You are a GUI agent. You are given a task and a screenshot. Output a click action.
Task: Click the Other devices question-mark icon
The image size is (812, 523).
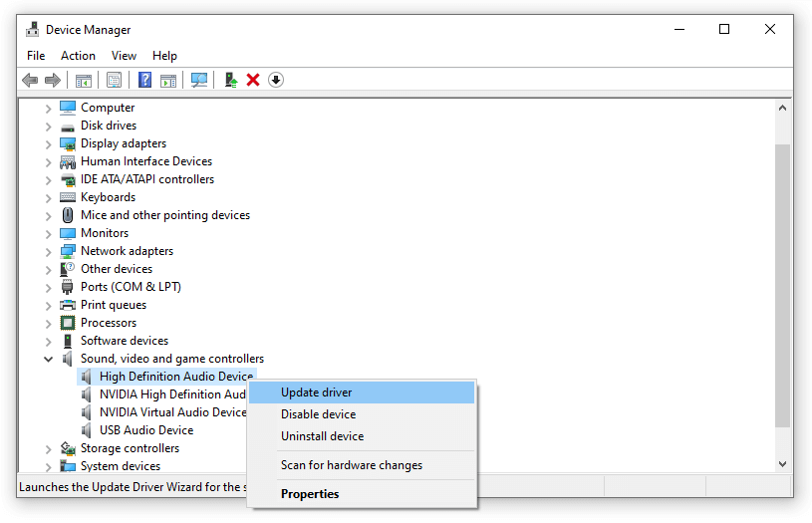68,269
